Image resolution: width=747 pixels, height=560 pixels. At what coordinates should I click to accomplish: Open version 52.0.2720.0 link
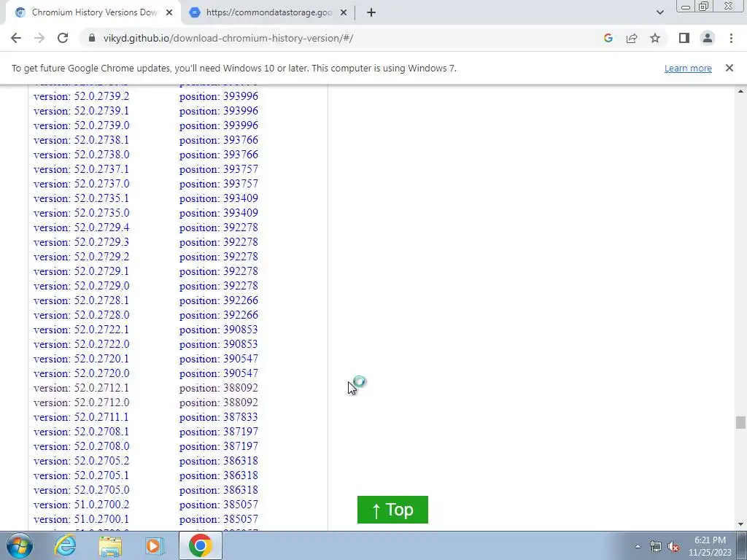pyautogui.click(x=82, y=373)
